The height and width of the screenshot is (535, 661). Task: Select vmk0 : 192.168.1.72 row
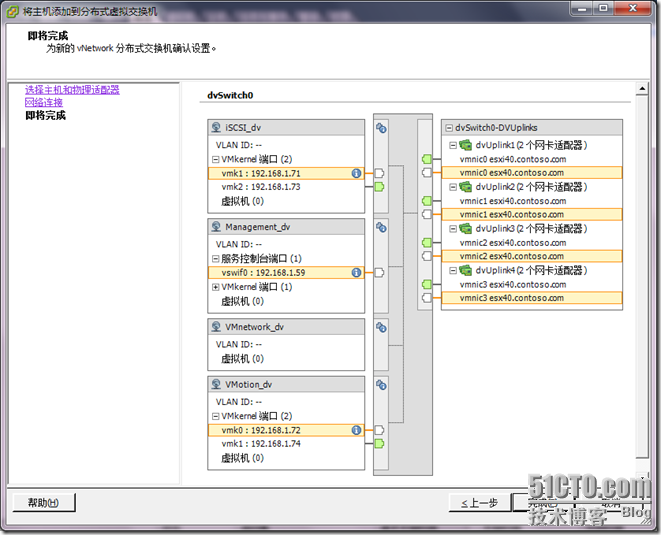(x=286, y=430)
